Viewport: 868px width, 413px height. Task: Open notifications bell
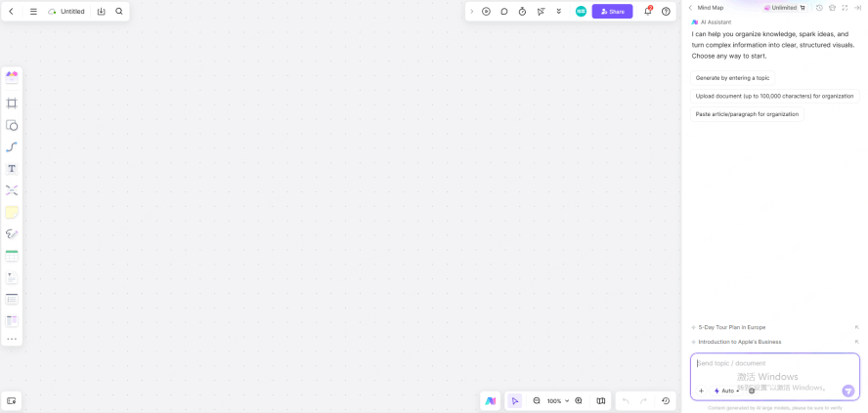coord(648,11)
